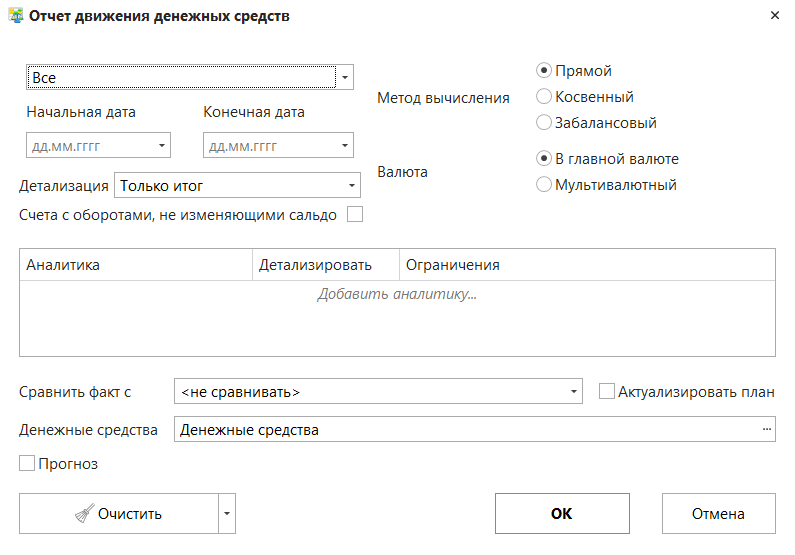This screenshot has width=795, height=555.
Task: Open the Начальная дата date picker
Action: (x=162, y=146)
